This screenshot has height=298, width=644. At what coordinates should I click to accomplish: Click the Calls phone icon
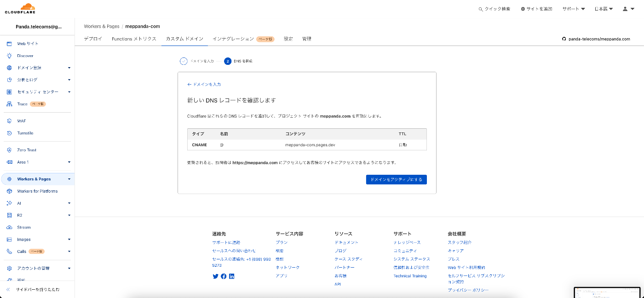click(x=9, y=252)
